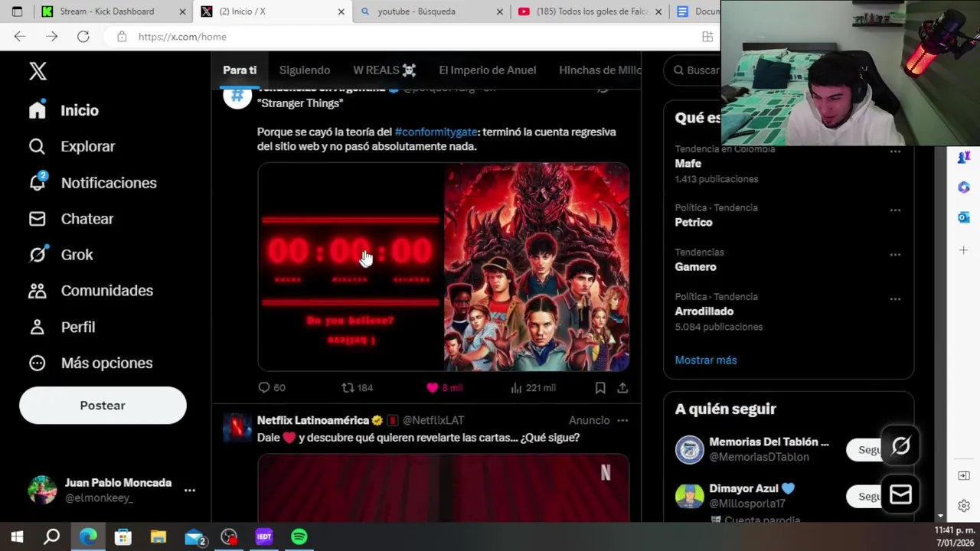Viewport: 980px width, 551px height.
Task: Repost the Stranger Things post
Action: 357,388
